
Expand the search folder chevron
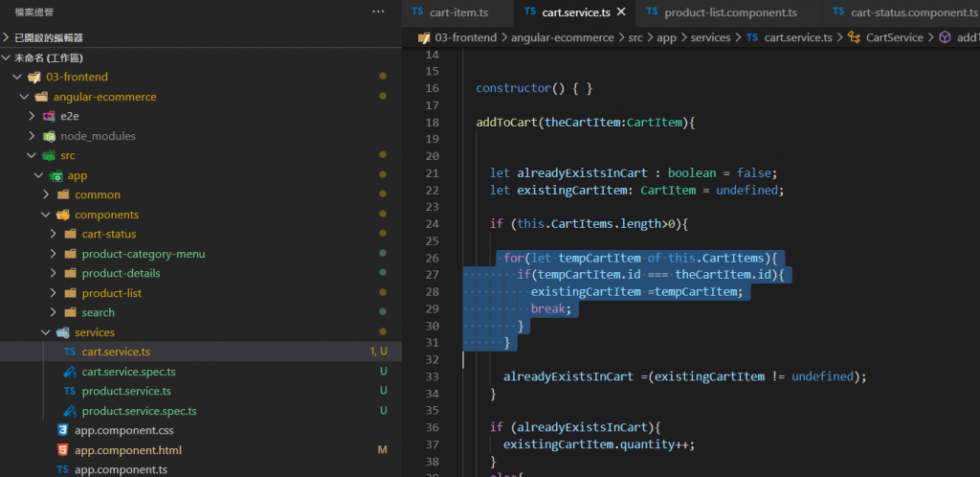click(54, 312)
